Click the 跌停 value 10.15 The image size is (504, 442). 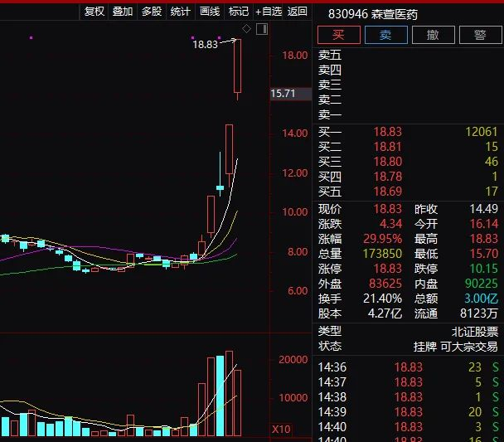[484, 269]
